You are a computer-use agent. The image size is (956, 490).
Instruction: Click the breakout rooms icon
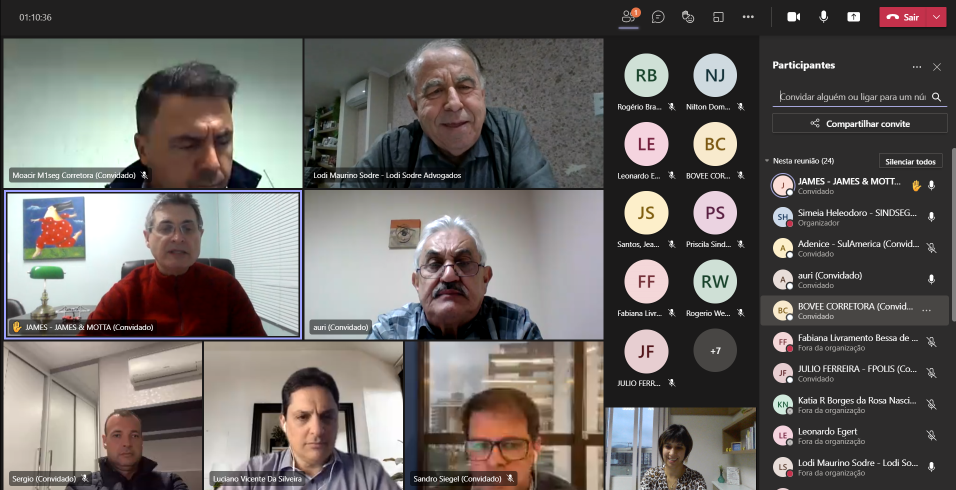718,17
